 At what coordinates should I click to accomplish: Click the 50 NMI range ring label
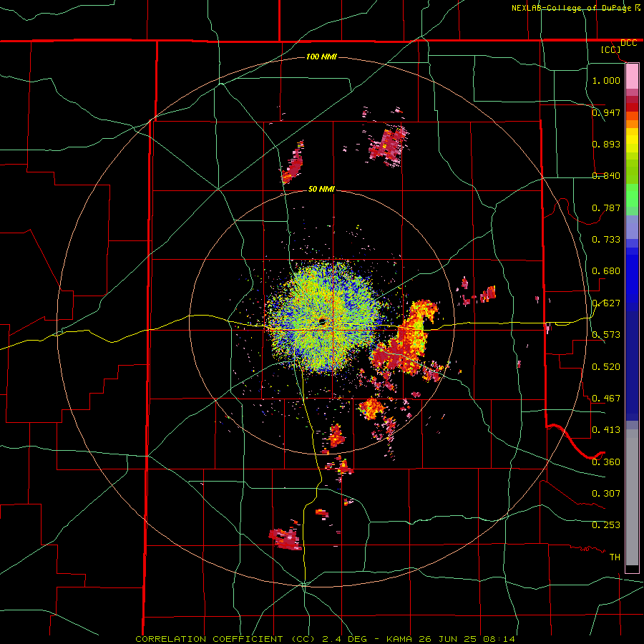pyautogui.click(x=321, y=189)
